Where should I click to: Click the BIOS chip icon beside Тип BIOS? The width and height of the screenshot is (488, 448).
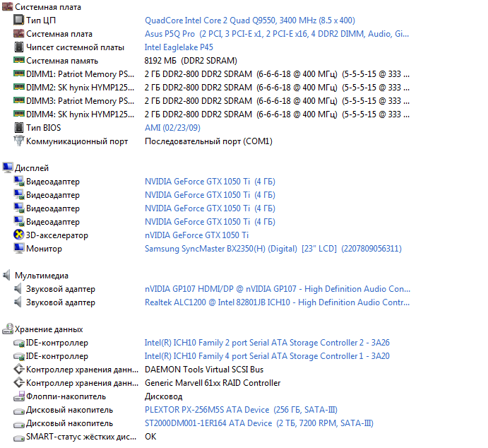pyautogui.click(x=18, y=127)
